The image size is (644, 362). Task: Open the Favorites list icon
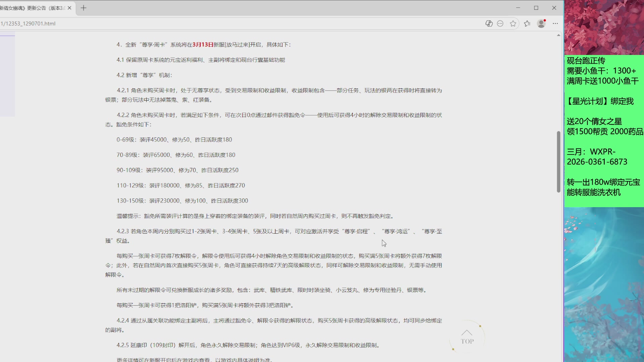click(x=527, y=23)
